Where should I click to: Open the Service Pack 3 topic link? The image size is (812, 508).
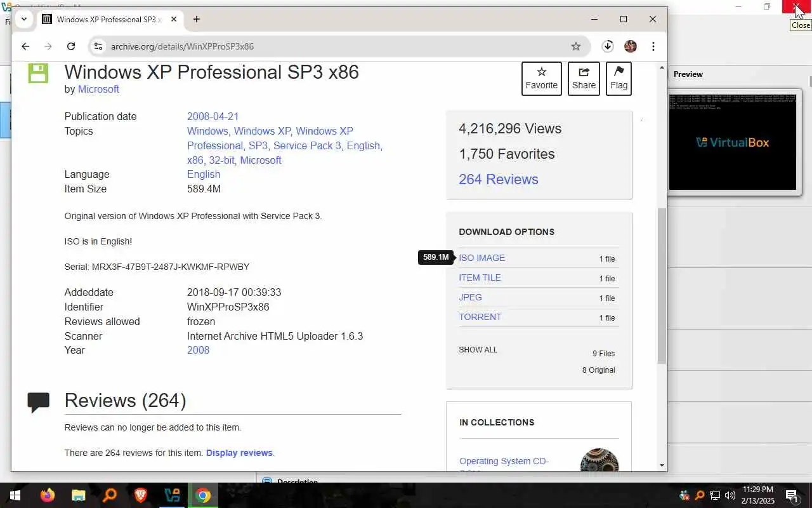(x=307, y=146)
